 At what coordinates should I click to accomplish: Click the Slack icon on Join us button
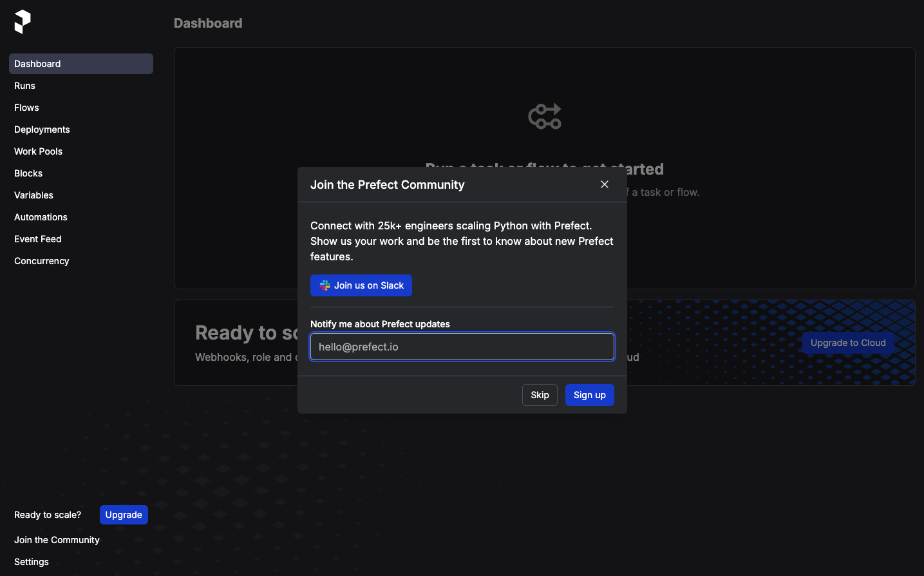pos(324,285)
